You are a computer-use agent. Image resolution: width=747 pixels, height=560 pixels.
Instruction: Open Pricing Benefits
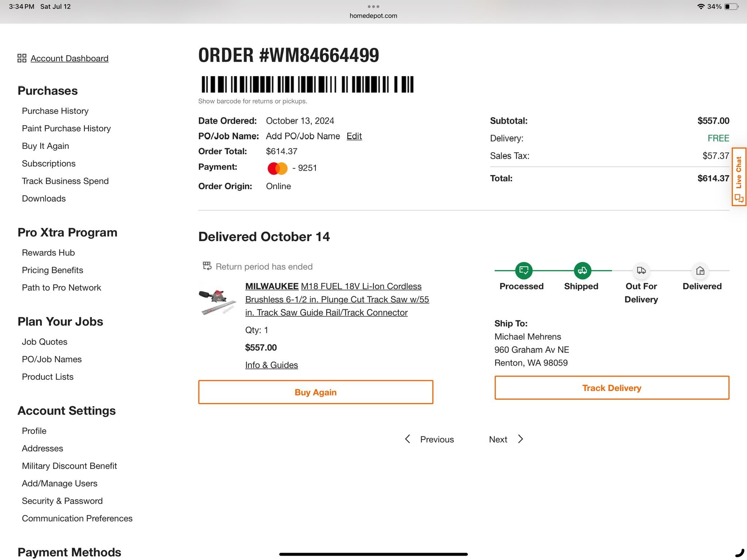coord(53,270)
